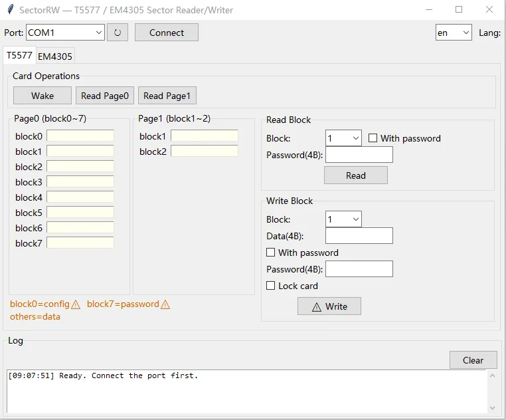This screenshot has height=420, width=506.
Task: Click the Page0 block4 field
Action: (80, 197)
